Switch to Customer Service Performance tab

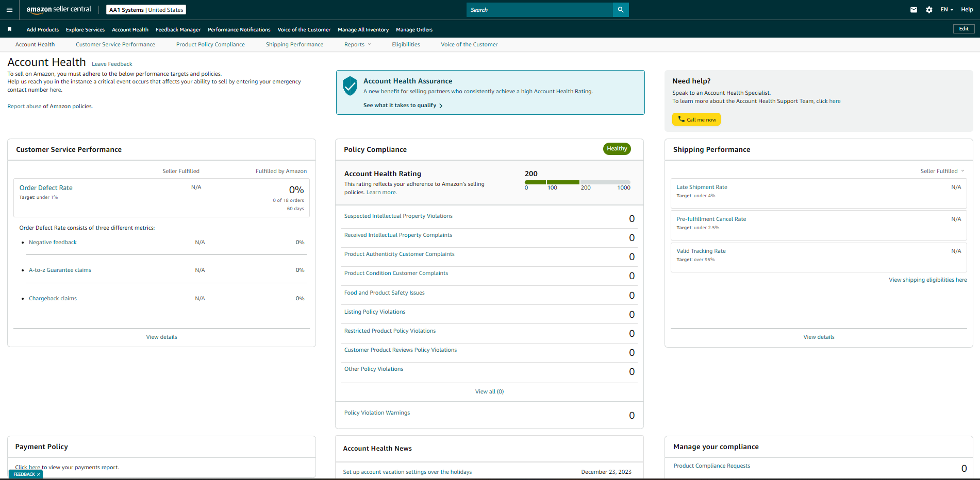[115, 45]
